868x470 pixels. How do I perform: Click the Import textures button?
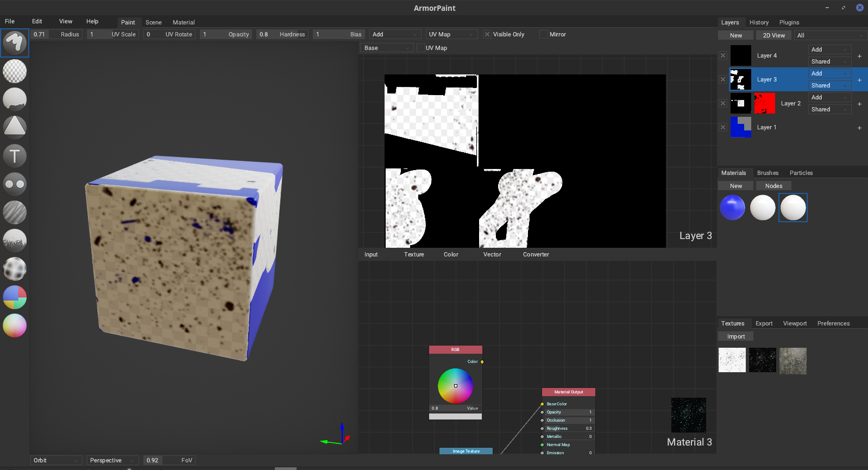click(x=736, y=336)
